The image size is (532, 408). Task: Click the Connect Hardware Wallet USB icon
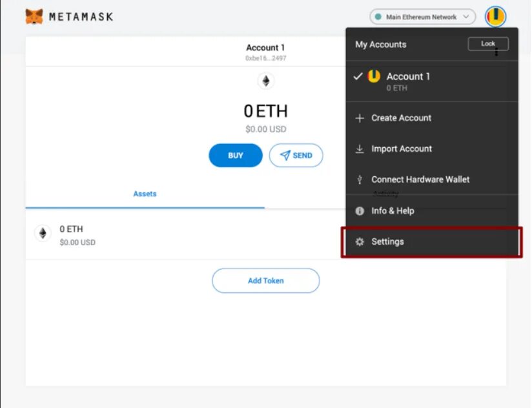[360, 180]
